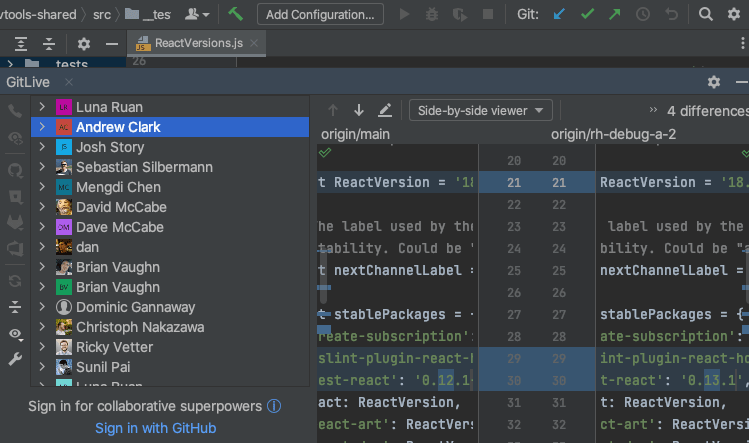Click Git Push green arrow
Image resolution: width=749 pixels, height=443 pixels.
tap(615, 14)
